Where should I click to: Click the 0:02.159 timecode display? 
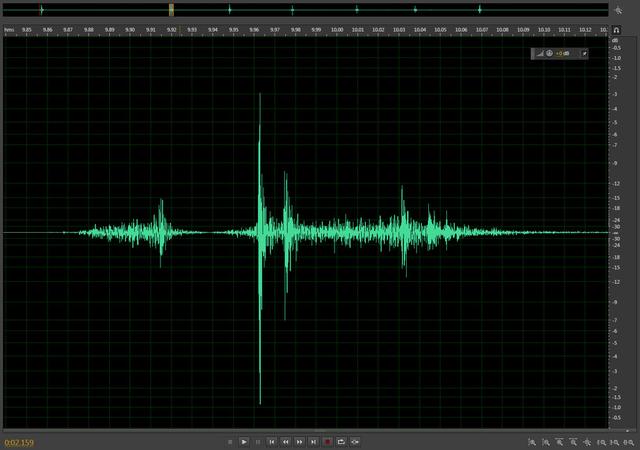(19, 442)
